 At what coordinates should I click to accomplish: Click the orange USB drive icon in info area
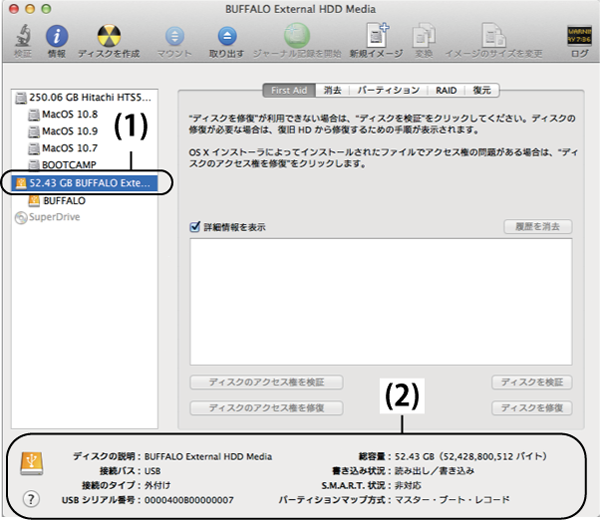pos(32,463)
